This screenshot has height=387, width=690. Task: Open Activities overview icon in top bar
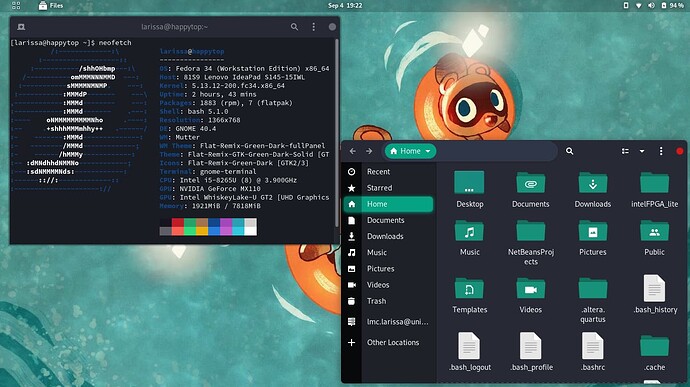click(x=16, y=6)
